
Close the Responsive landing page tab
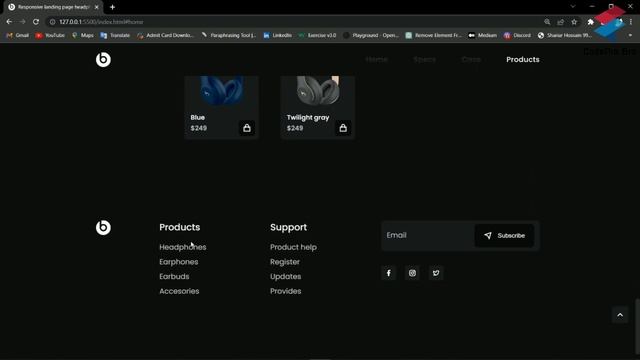coord(97,7)
